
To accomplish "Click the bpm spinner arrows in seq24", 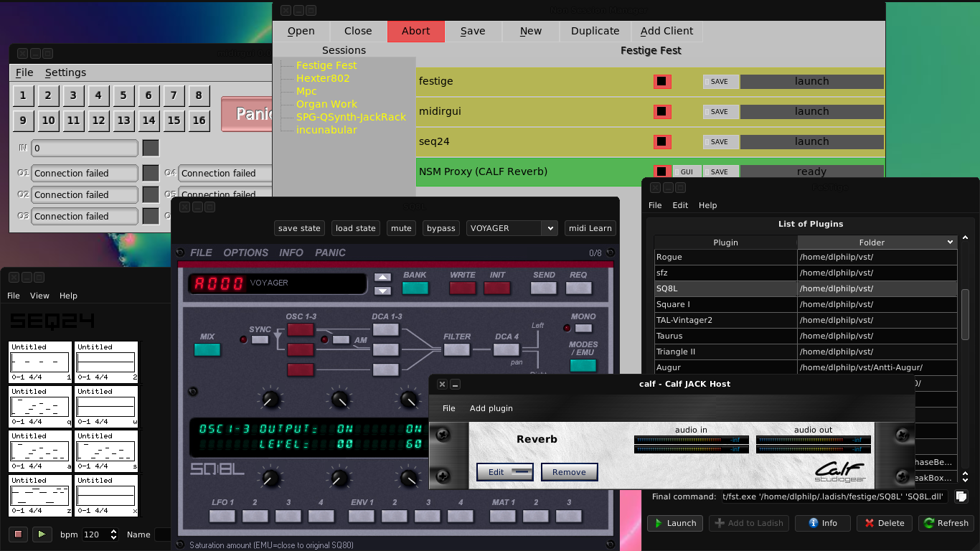I will pyautogui.click(x=113, y=534).
